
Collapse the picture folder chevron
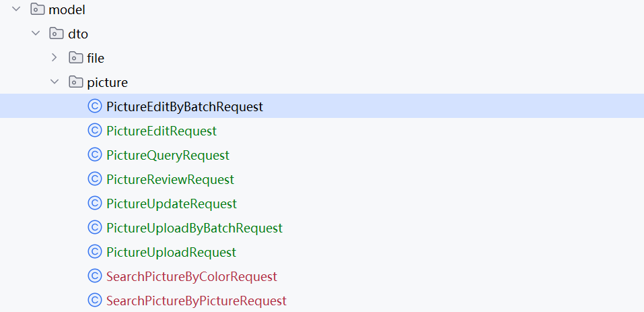pyautogui.click(x=55, y=82)
